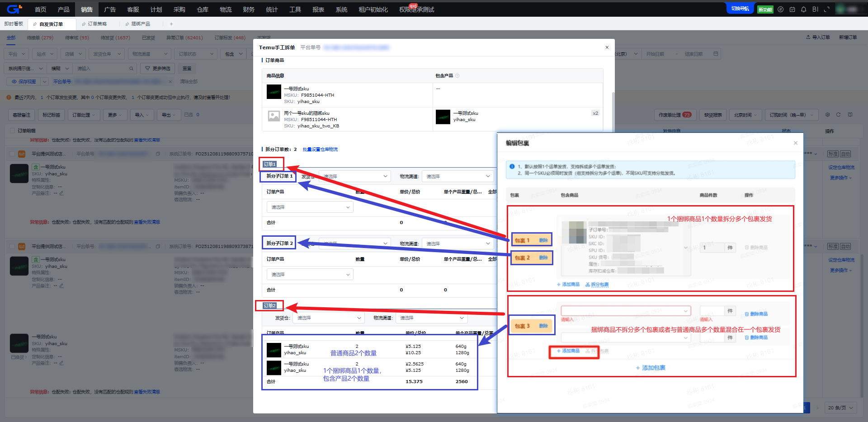Open the red-outlined product selector in 包裹 3
Image resolution: width=868 pixels, height=422 pixels.
626,311
